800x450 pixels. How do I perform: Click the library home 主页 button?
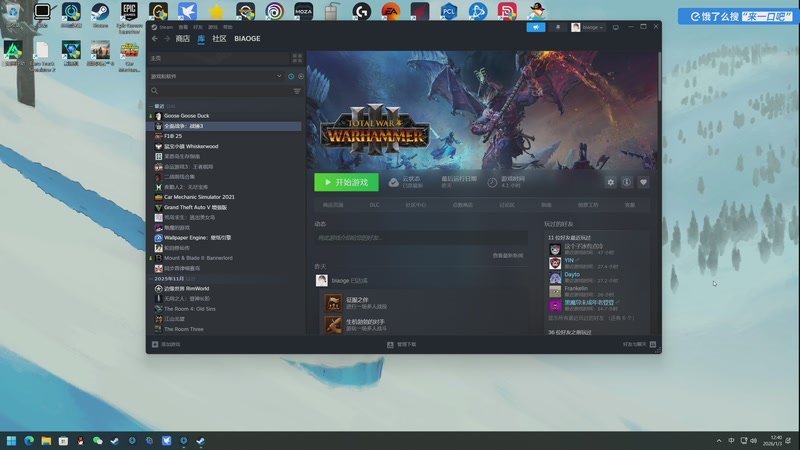(219, 58)
